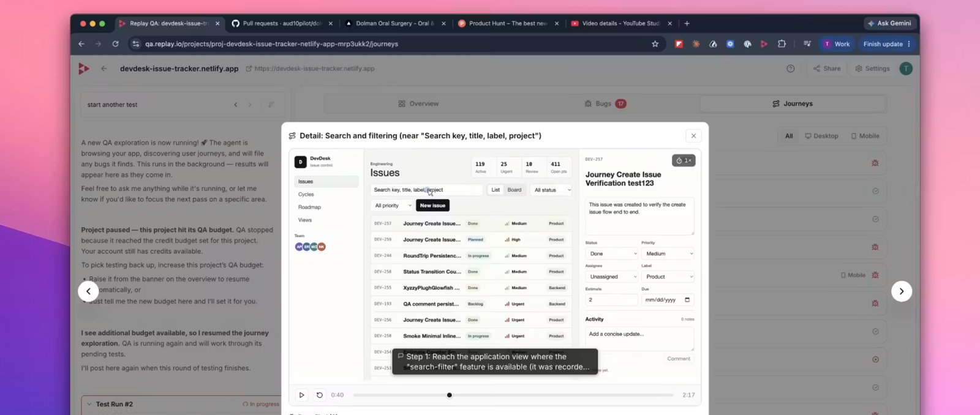Filter journeys by Mobile
This screenshot has width=980, height=415.
pos(865,136)
